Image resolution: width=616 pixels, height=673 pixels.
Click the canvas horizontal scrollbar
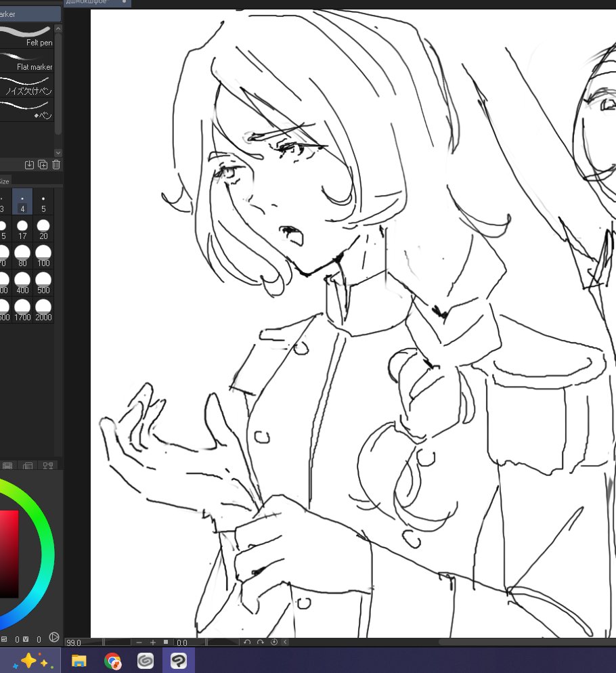527,643
